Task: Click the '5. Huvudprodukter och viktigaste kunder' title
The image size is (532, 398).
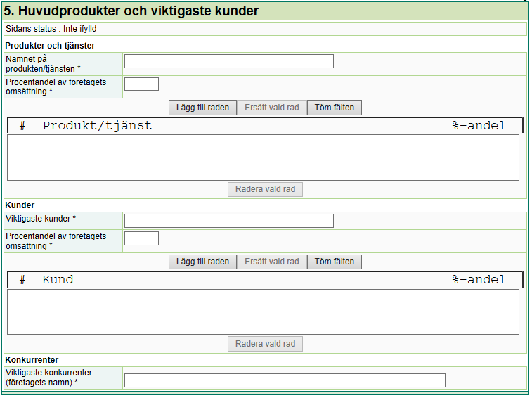Action: point(131,11)
